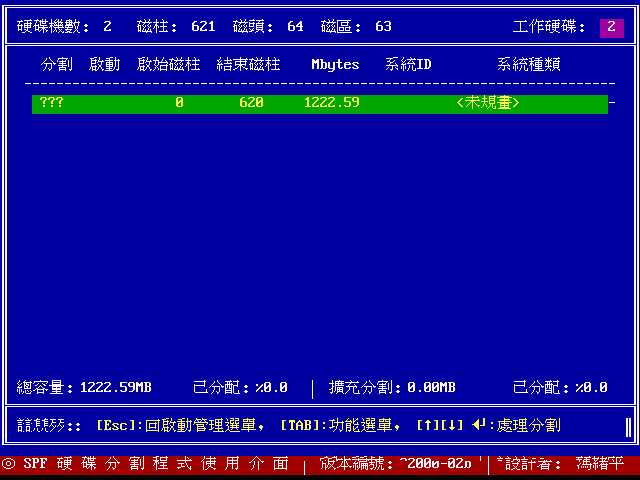Click the end cylinder value 620
The height and width of the screenshot is (480, 640).
(251, 103)
